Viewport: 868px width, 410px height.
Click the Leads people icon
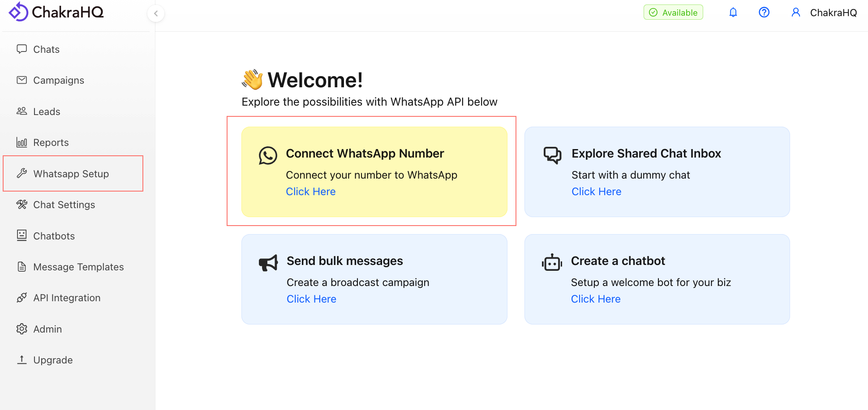(21, 111)
